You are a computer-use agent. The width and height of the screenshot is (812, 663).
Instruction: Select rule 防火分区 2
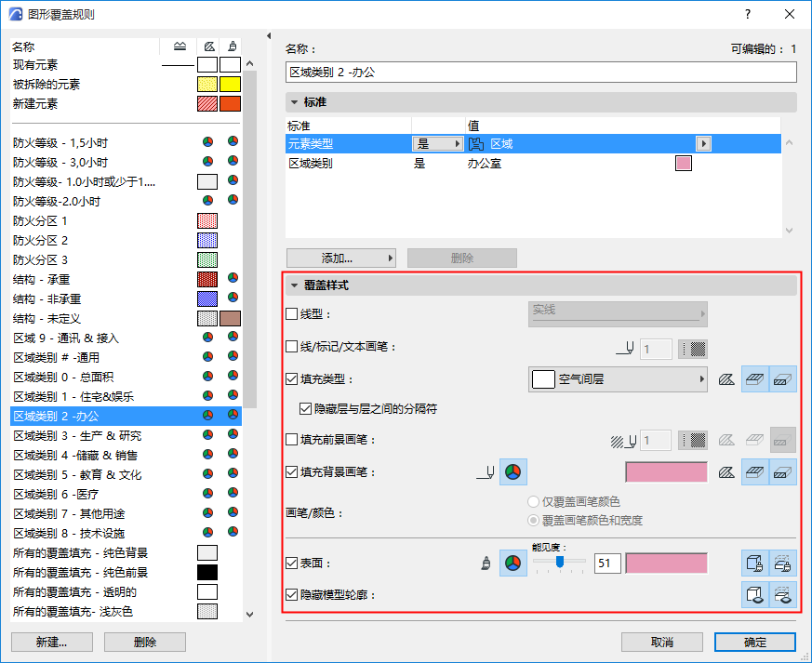tap(126, 240)
